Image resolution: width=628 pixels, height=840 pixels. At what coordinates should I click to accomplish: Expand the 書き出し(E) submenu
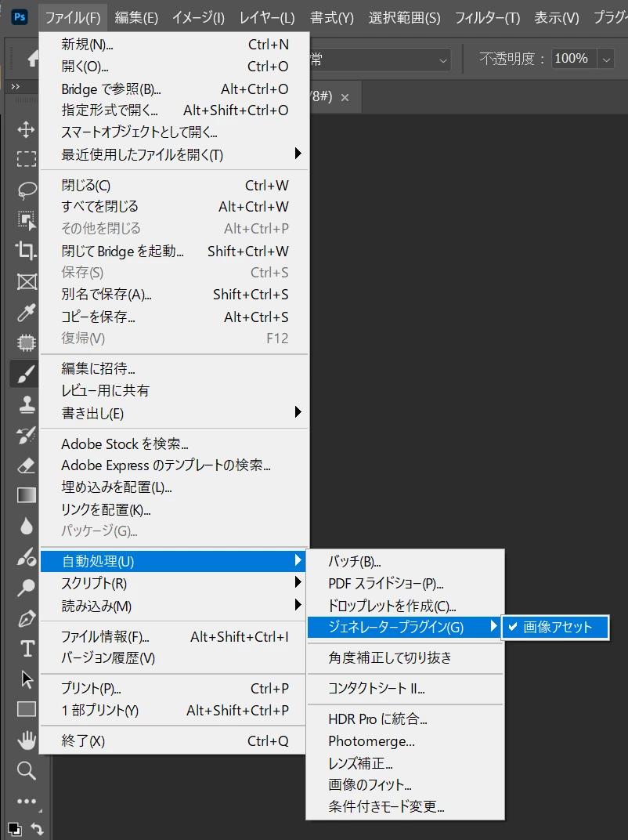pos(175,413)
